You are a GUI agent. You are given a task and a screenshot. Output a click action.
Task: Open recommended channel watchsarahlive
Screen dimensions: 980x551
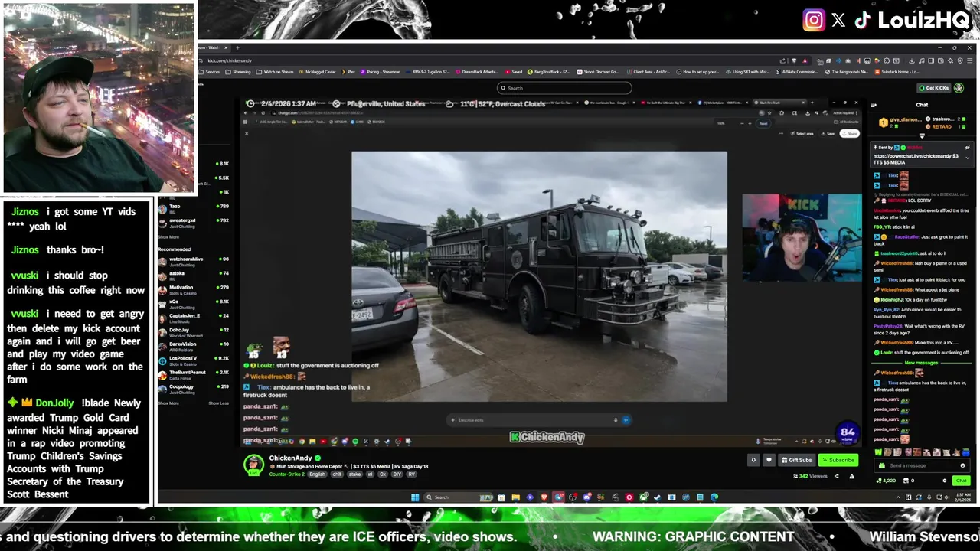coord(194,261)
